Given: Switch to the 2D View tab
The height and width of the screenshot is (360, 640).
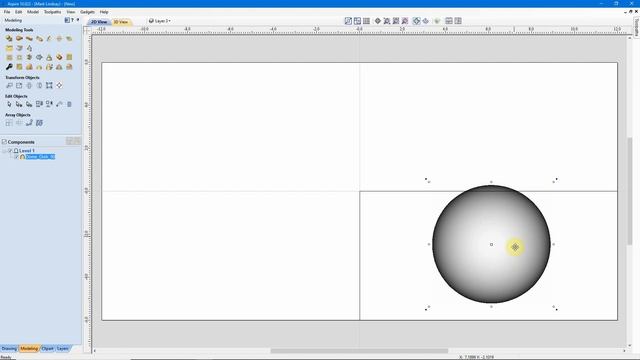Looking at the screenshot, I should click(x=99, y=22).
